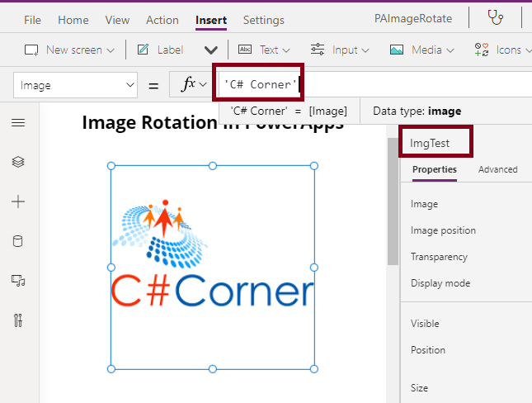Open the hamburger tree view menu icon
This screenshot has height=403, width=532.
coord(18,123)
